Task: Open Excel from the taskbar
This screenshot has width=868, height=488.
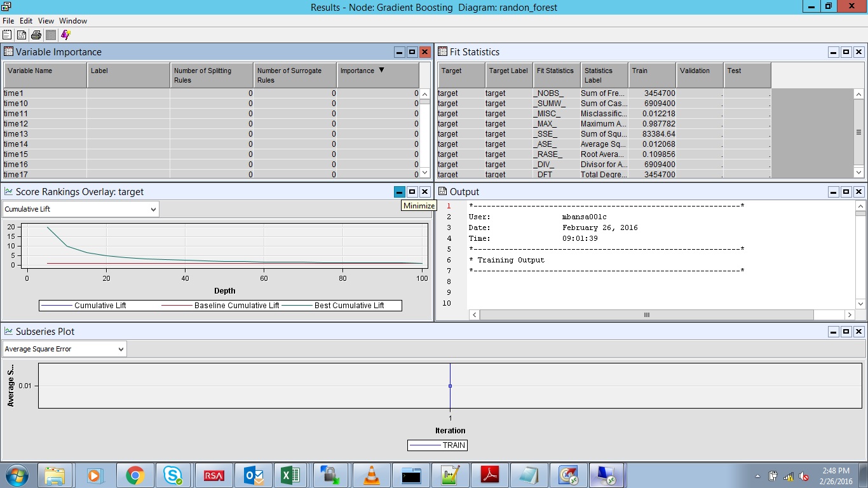Action: (290, 475)
